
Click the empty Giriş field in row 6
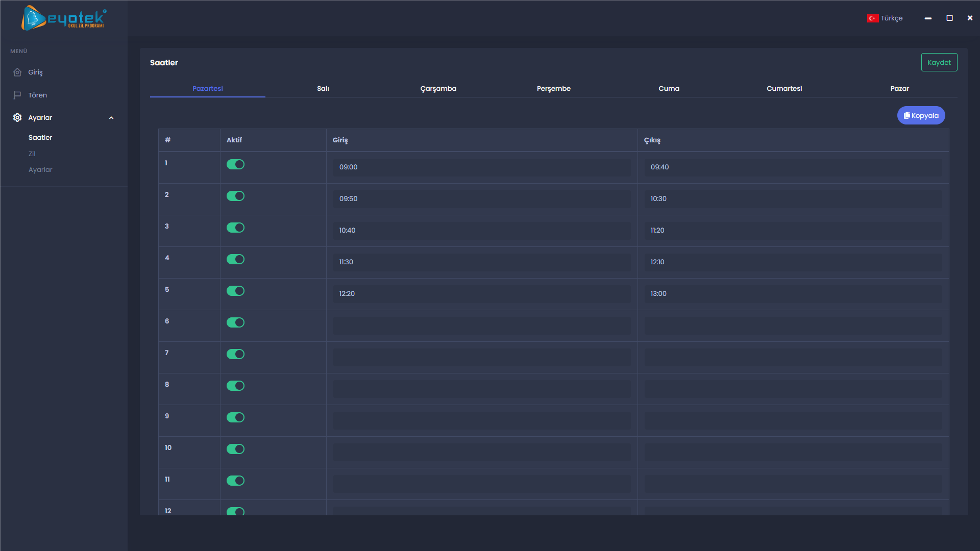pos(482,325)
